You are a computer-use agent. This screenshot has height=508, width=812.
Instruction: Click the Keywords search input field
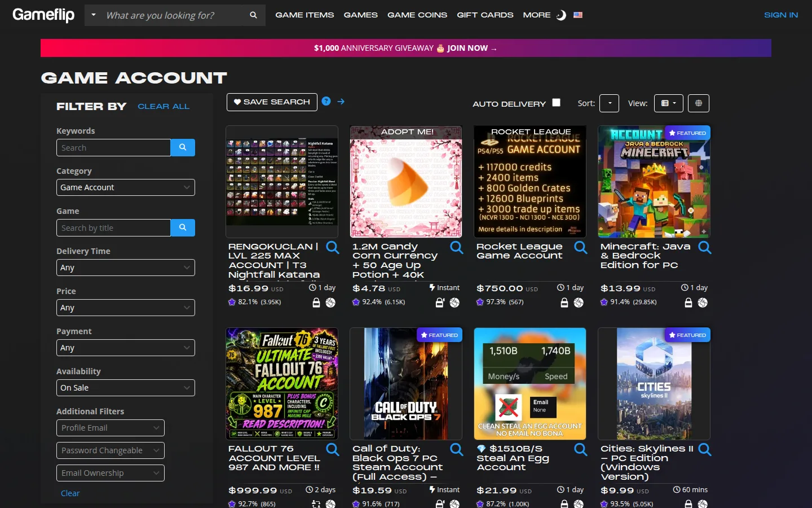(x=113, y=147)
